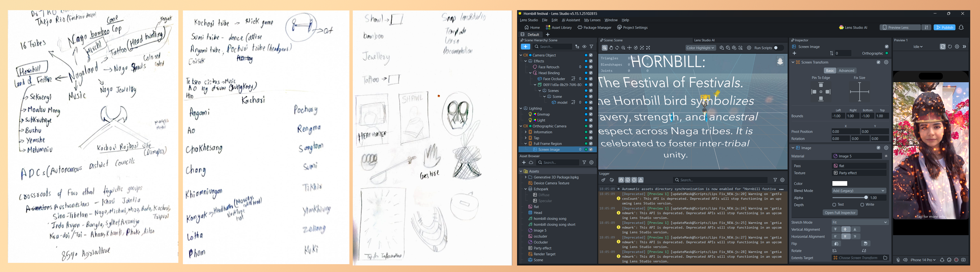Open the My Lenses menu
The width and height of the screenshot is (980, 272).
(x=592, y=20)
